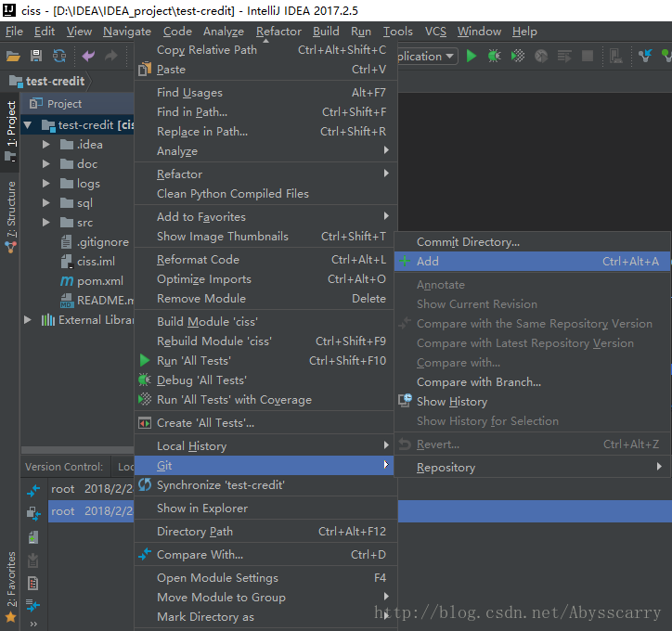672x631 pixels.
Task: Choose Open Module Settings
Action: click(264, 578)
